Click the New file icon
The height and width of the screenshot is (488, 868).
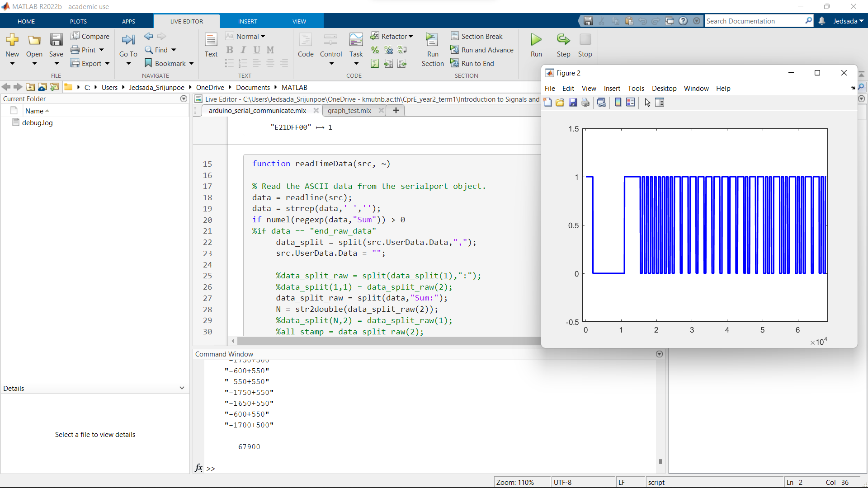point(12,40)
